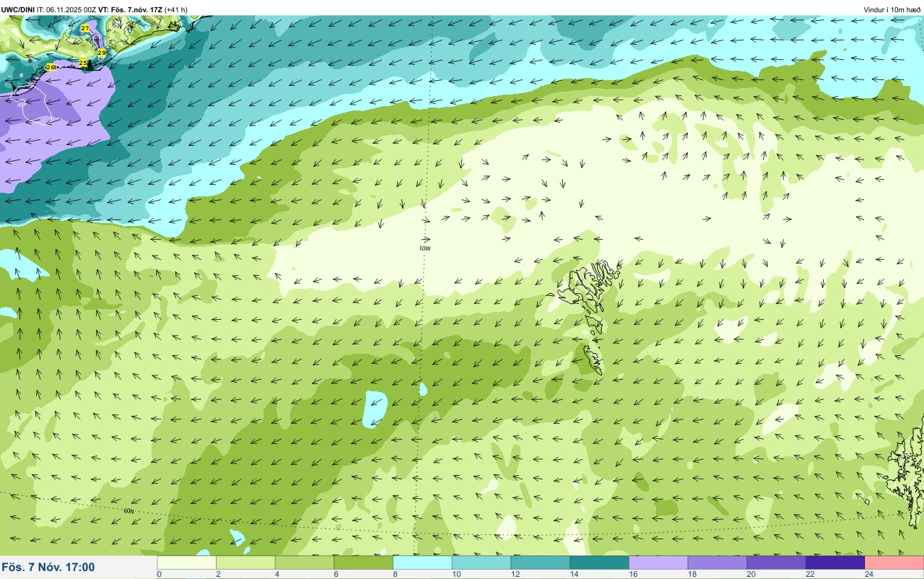
Task: Click the 'IT: 06.11.2025 00Z' initialization time
Action: point(66,9)
